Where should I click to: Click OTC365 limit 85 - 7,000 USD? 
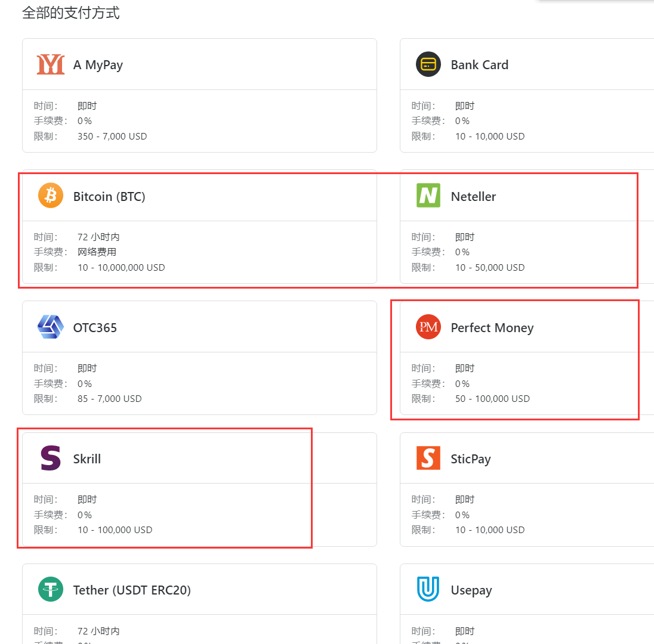(x=110, y=399)
